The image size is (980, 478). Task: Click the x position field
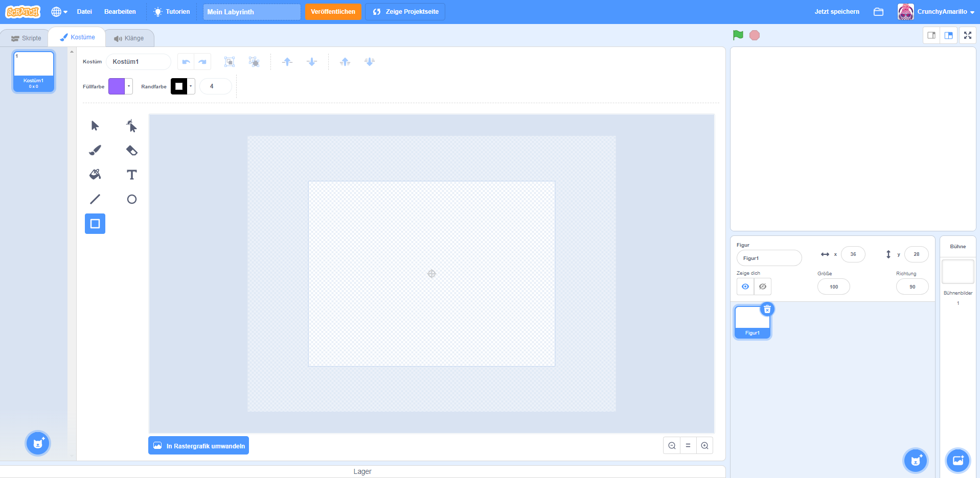tap(853, 254)
